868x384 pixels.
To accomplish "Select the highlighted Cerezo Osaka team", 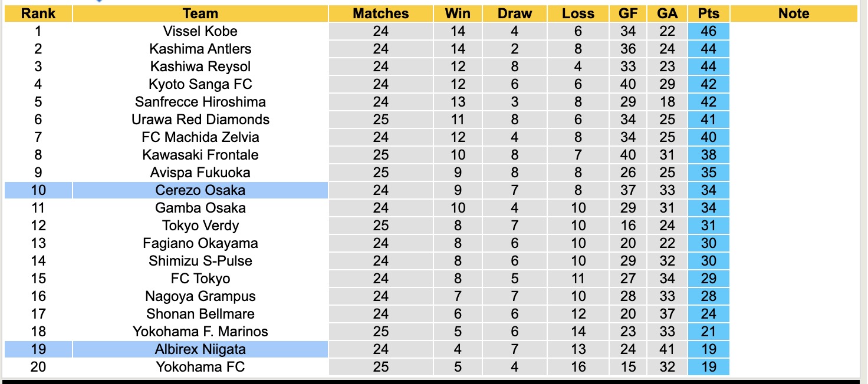I will pos(200,190).
